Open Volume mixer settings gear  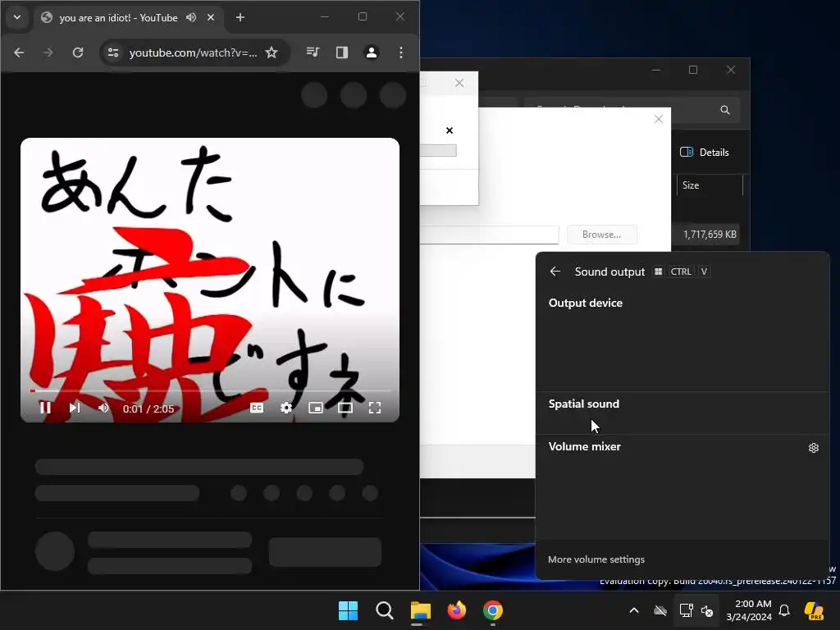click(x=813, y=447)
